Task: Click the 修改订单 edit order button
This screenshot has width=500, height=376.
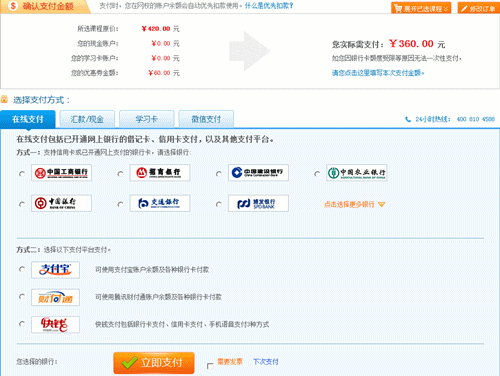Action: (478, 8)
